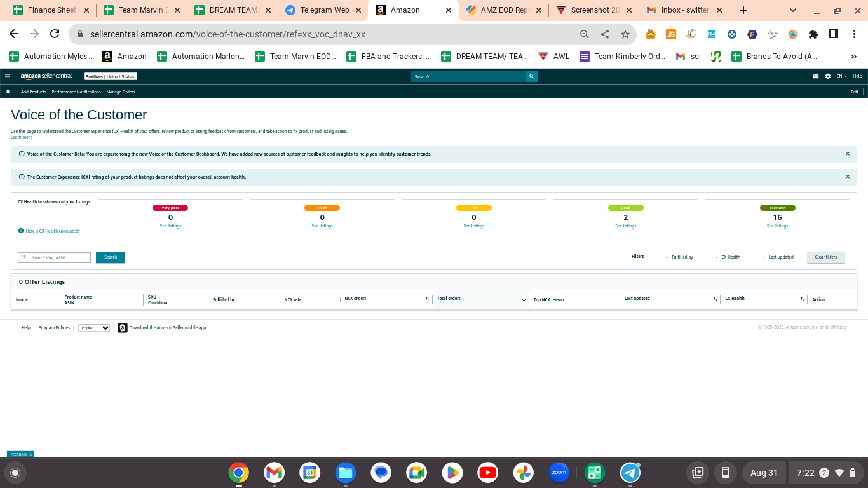Open Manage Orders in navigation bar
868x488 pixels.
coord(121,92)
